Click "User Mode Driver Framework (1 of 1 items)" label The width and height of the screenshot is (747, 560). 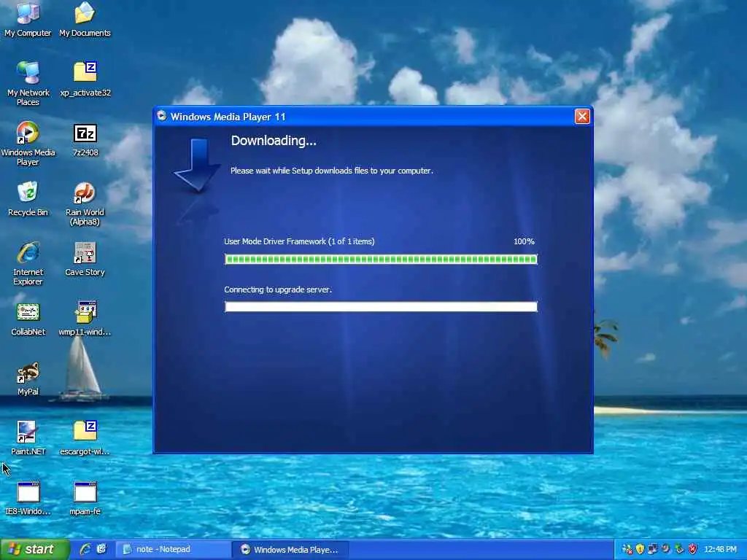click(x=299, y=241)
